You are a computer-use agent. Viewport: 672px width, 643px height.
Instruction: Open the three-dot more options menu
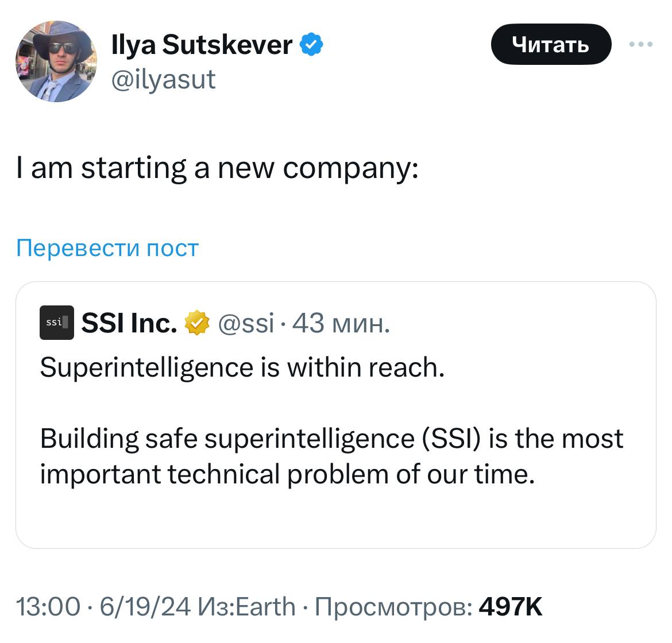click(641, 44)
